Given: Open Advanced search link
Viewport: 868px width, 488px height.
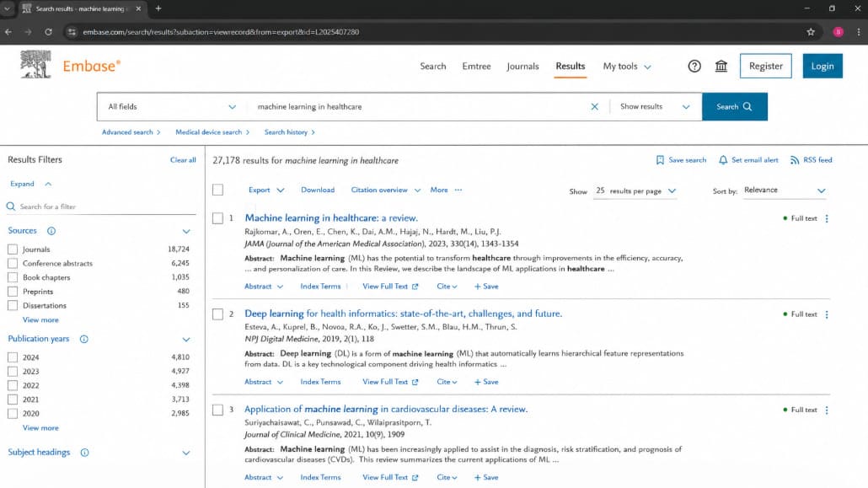Looking at the screenshot, I should click(131, 132).
